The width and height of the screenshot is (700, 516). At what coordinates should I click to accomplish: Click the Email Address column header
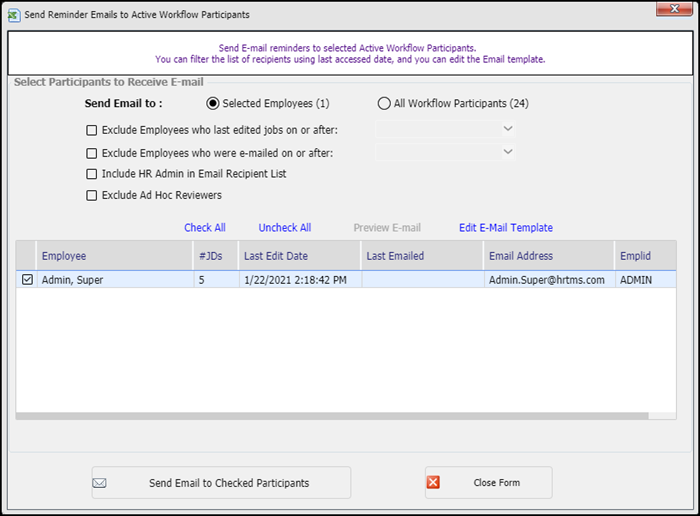click(x=520, y=256)
